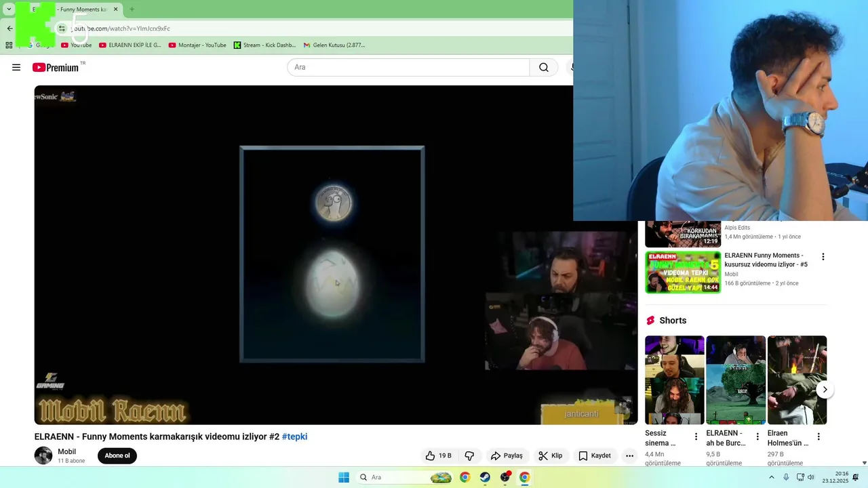Click the search magnifier button

coord(544,67)
